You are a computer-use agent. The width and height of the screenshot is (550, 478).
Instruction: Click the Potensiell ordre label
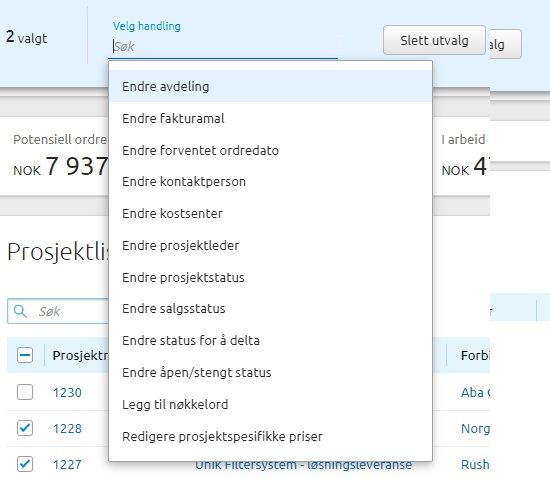tap(60, 139)
